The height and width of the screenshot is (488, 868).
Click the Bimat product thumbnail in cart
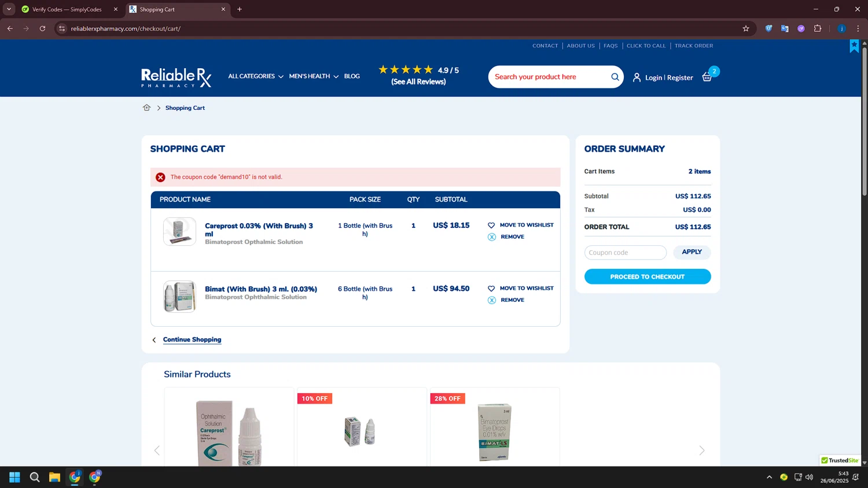(179, 296)
